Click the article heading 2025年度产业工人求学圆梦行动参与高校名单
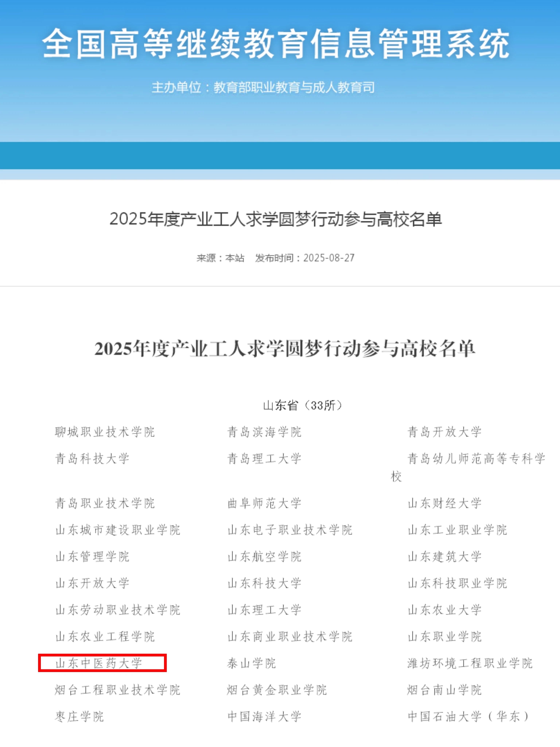 pos(276,219)
